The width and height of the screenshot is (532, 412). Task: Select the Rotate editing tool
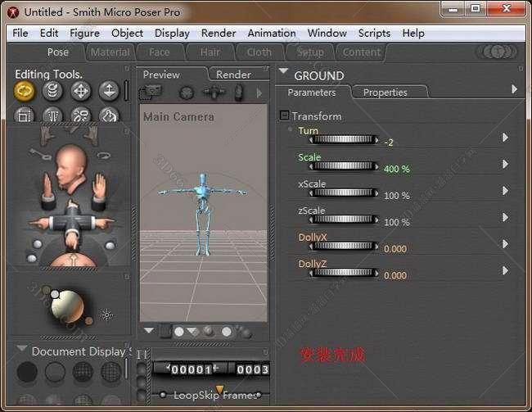pyautogui.click(x=24, y=91)
